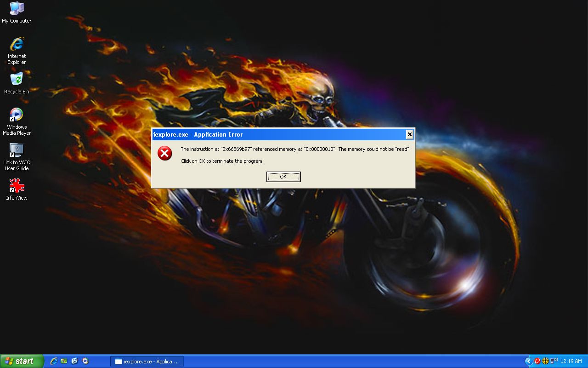Screen dimensions: 588x368
Task: Click the red error icon in dialog
Action: tap(165, 153)
